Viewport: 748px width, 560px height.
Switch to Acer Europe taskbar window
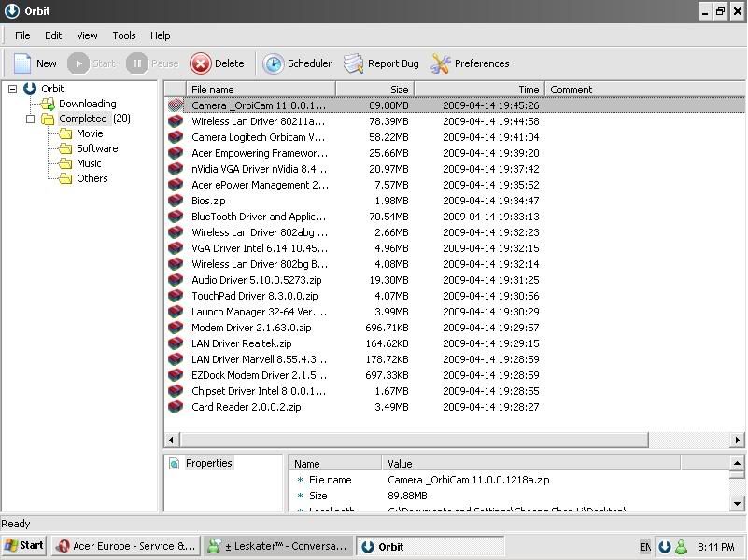click(x=126, y=546)
